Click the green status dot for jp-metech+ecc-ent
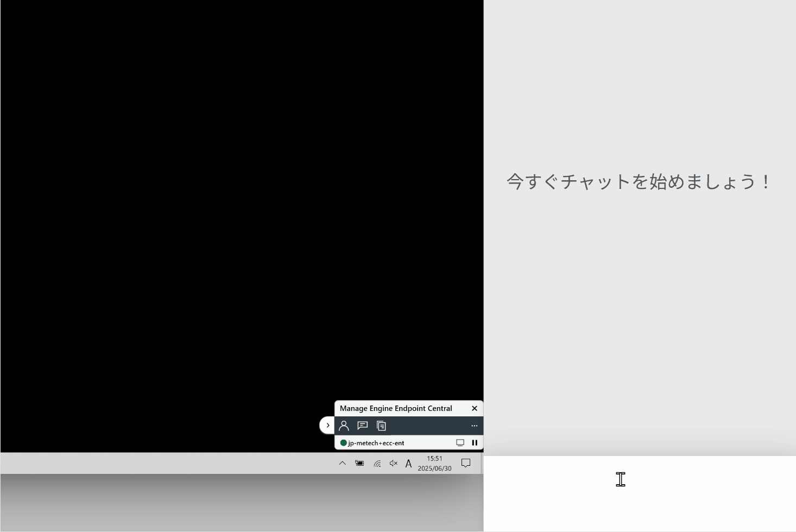The width and height of the screenshot is (796, 532). click(x=343, y=443)
